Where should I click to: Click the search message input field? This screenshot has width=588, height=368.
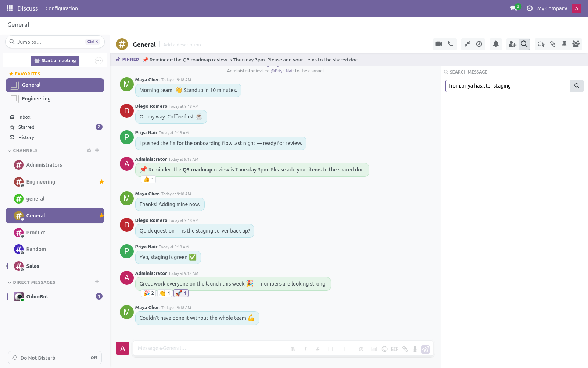[x=508, y=86]
